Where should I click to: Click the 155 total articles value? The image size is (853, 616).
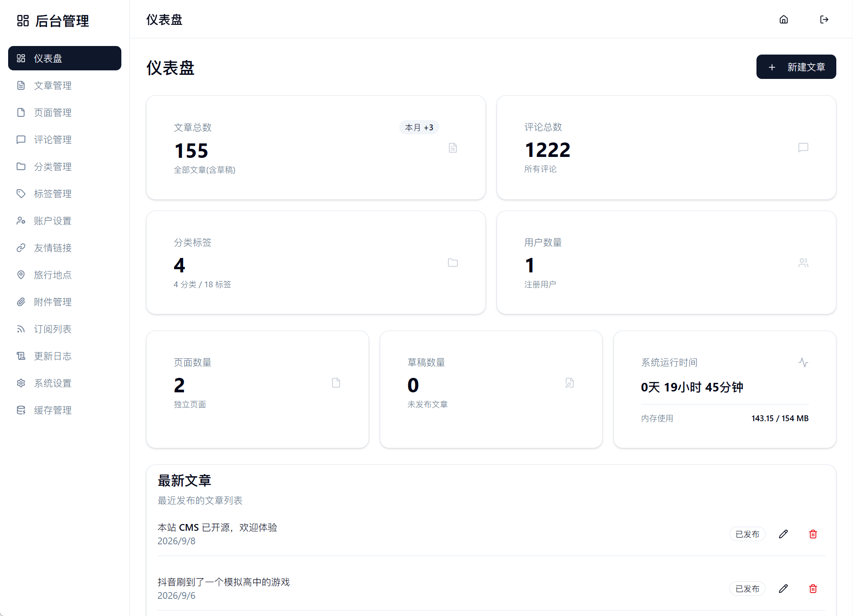tap(191, 151)
